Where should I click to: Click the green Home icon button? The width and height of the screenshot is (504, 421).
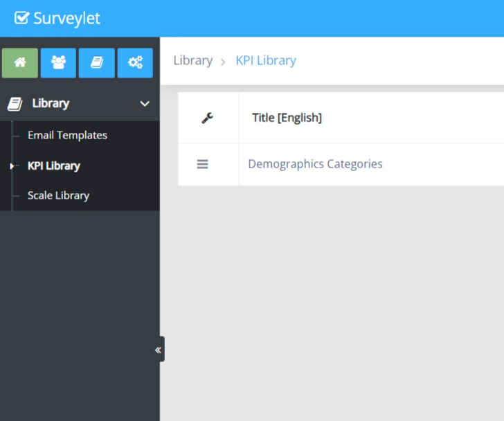click(20, 63)
